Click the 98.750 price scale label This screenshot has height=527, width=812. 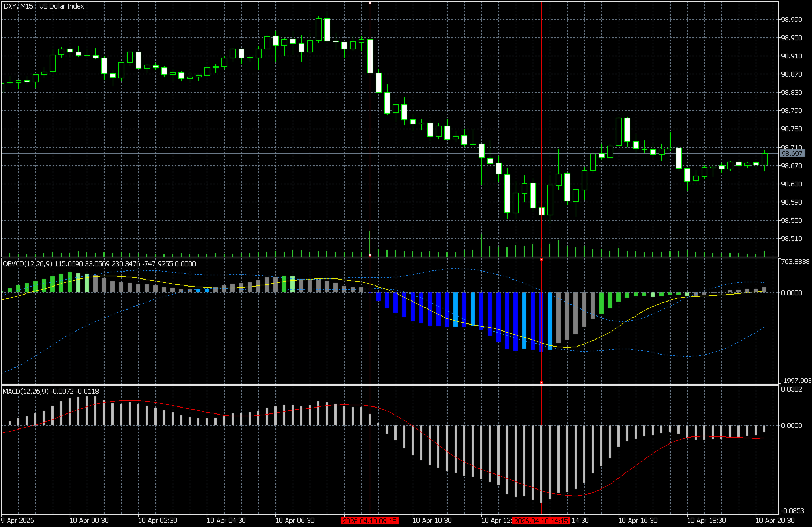[x=792, y=129]
